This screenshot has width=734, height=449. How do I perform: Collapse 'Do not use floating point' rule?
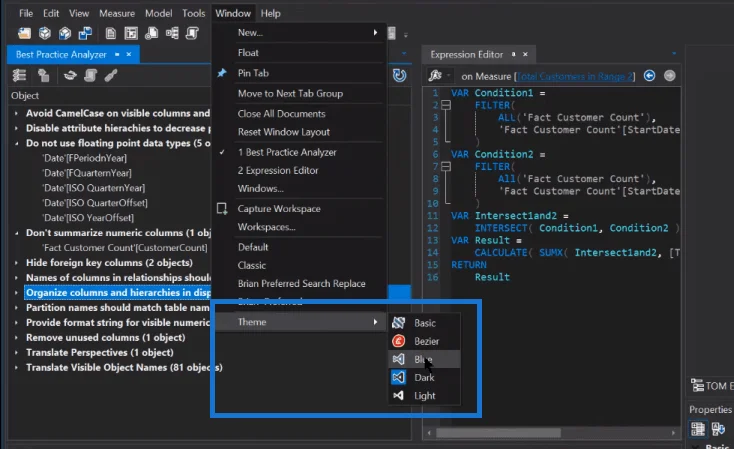coord(16,143)
